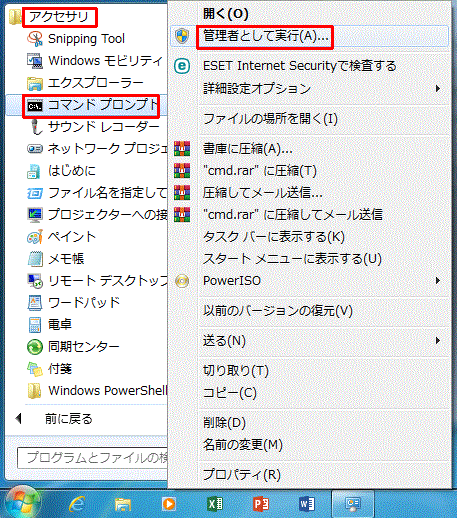Open 同期センター sync center
This screenshot has height=518, width=457.
point(73,347)
